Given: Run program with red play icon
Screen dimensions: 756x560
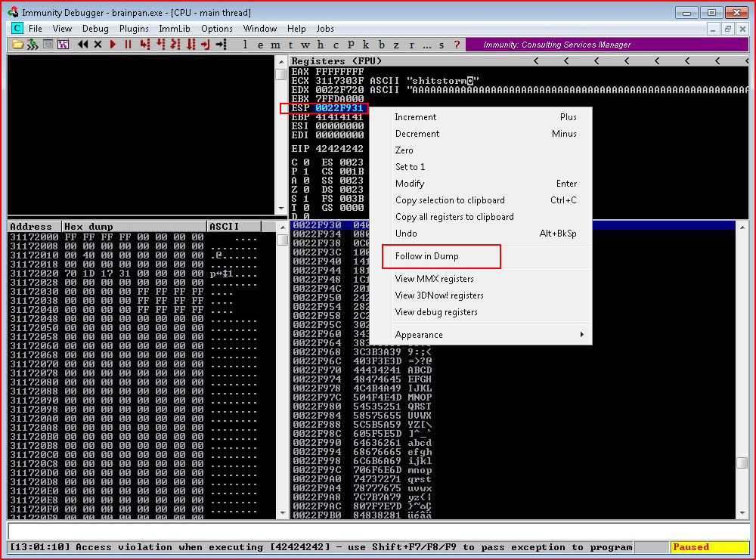Looking at the screenshot, I should point(113,45).
